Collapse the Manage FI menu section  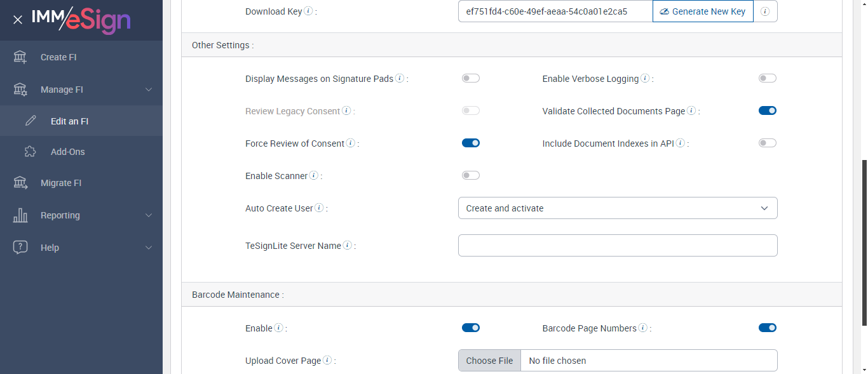point(149,90)
